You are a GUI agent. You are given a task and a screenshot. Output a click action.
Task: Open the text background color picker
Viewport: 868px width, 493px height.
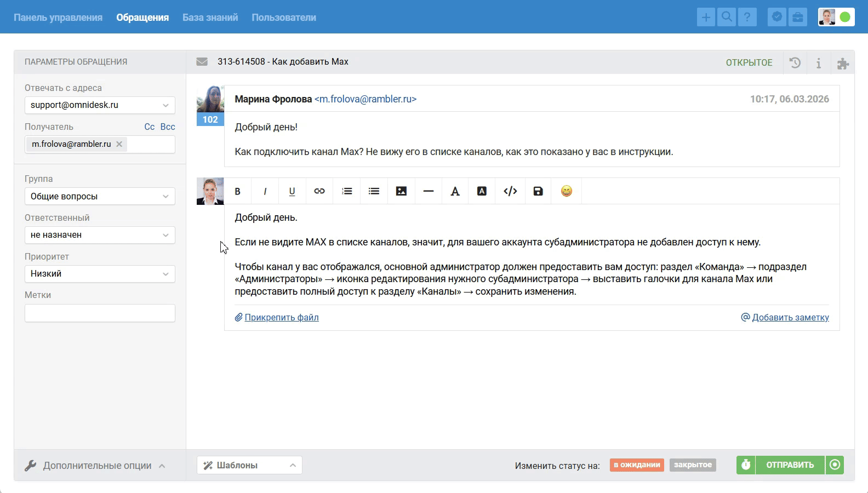point(482,191)
